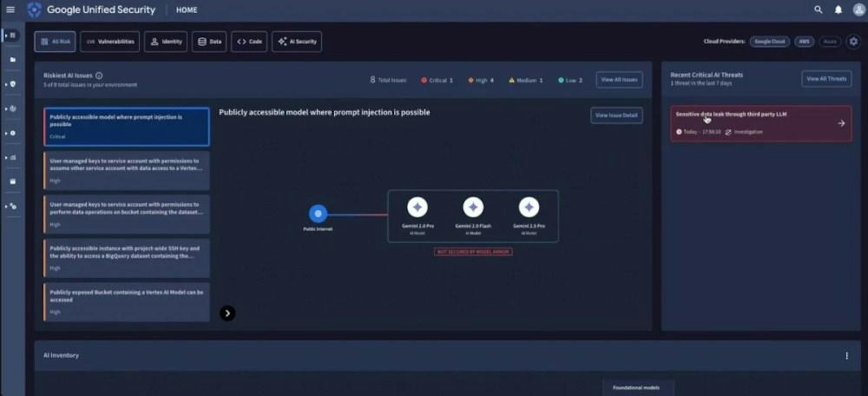Switch to the Data tab
Screen dimensions: 868x396
point(209,41)
